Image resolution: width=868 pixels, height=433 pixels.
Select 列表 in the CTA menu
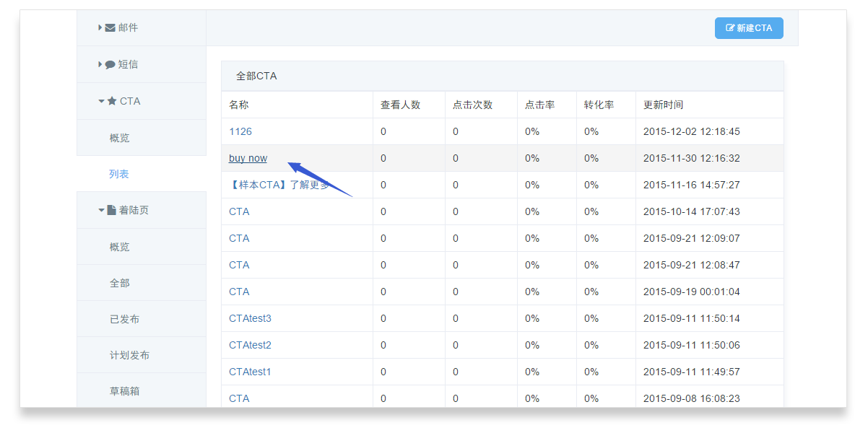click(x=119, y=174)
